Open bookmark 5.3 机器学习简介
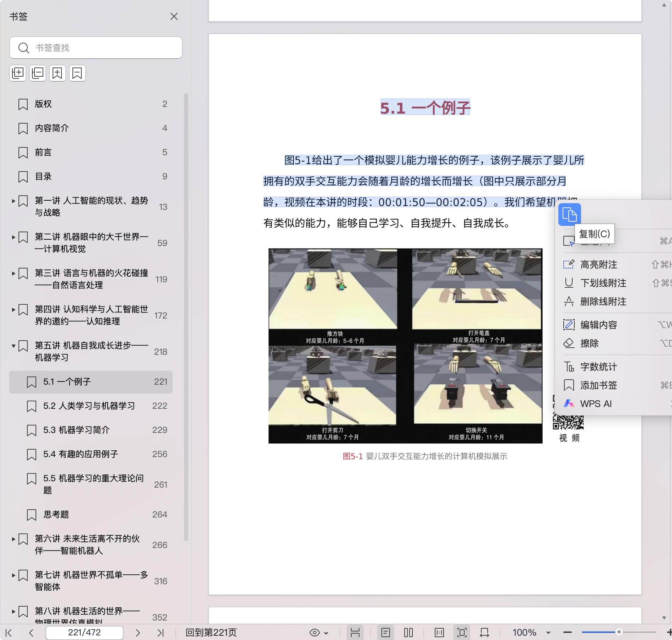 point(76,430)
